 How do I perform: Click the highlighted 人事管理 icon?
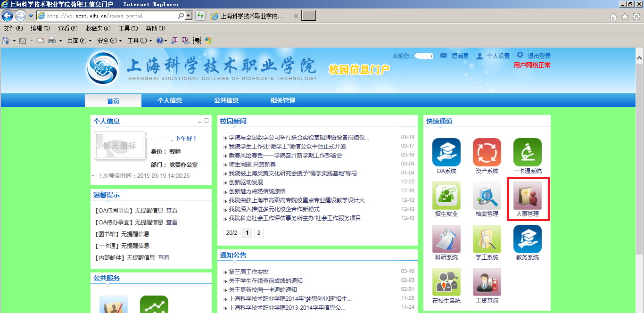pos(527,196)
